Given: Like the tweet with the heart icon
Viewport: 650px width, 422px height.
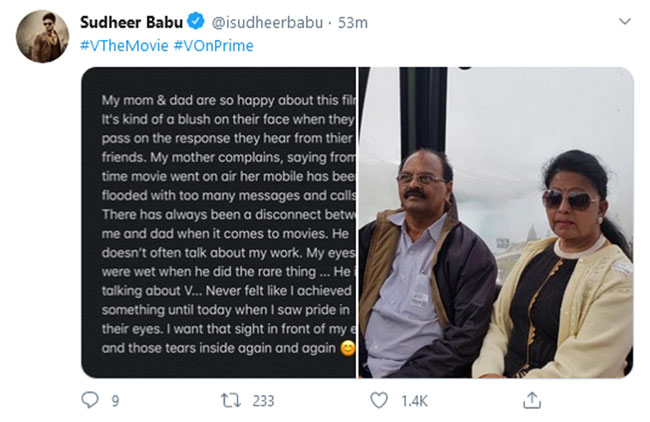Looking at the screenshot, I should [379, 400].
